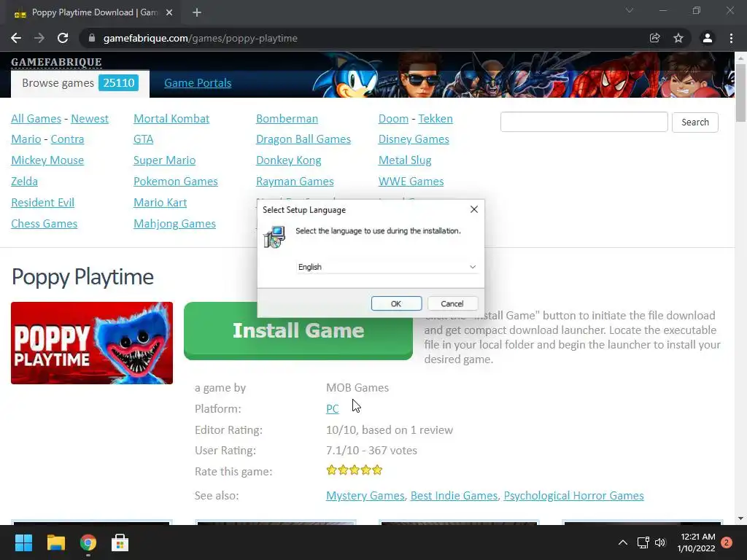Close the Select Setup Language dialog
The image size is (747, 560).
click(474, 209)
